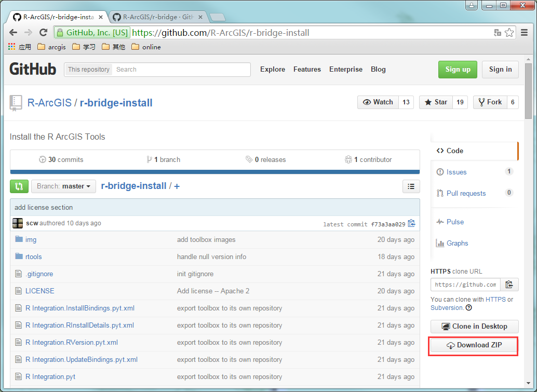Open help icon next to Subversion
537x392 pixels.
469,307
